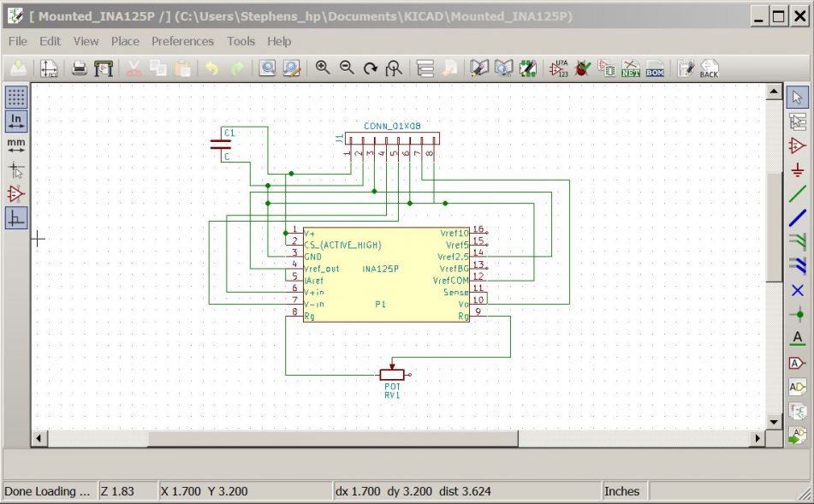This screenshot has width=814, height=504.
Task: Open the schematic hierarchy navigator
Action: point(423,68)
